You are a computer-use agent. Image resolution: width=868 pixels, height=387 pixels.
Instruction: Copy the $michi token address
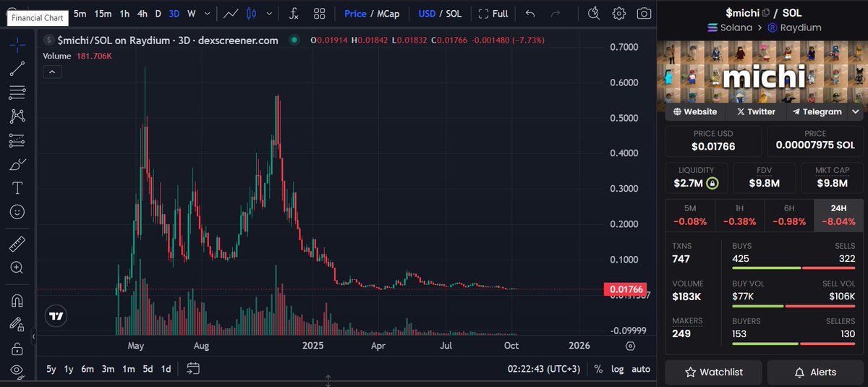coord(765,12)
